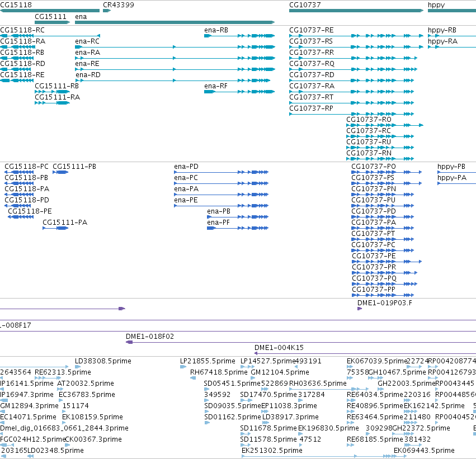Select BAC end label DME1-019P03.F

point(385,303)
